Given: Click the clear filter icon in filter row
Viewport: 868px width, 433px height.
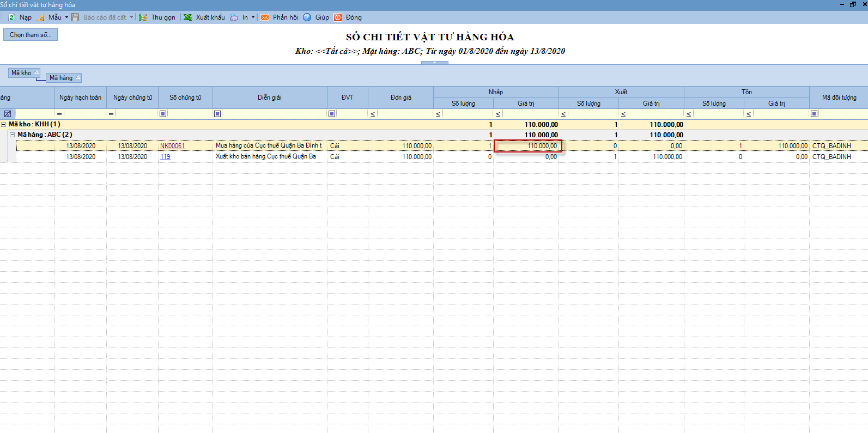Looking at the screenshot, I should pyautogui.click(x=8, y=114).
